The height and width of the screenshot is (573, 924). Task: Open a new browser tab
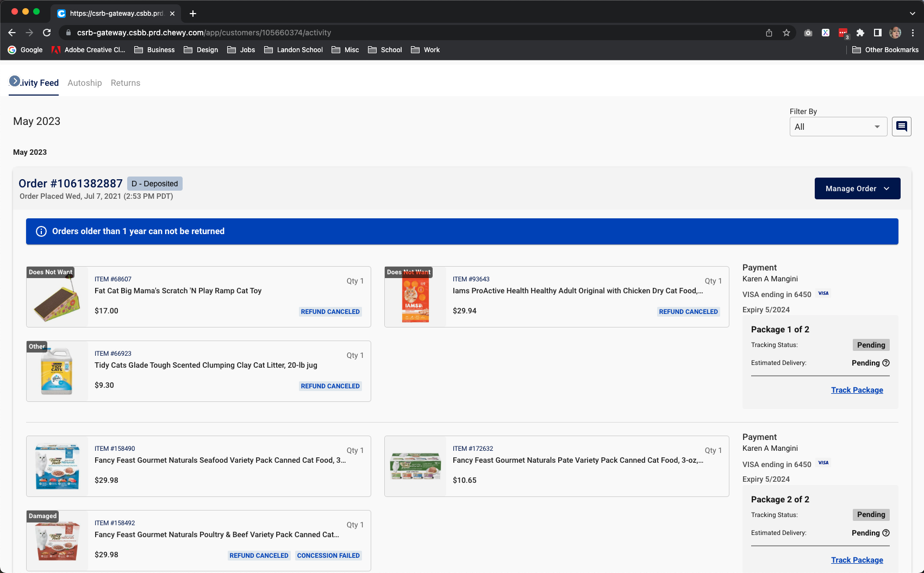pyautogui.click(x=193, y=14)
